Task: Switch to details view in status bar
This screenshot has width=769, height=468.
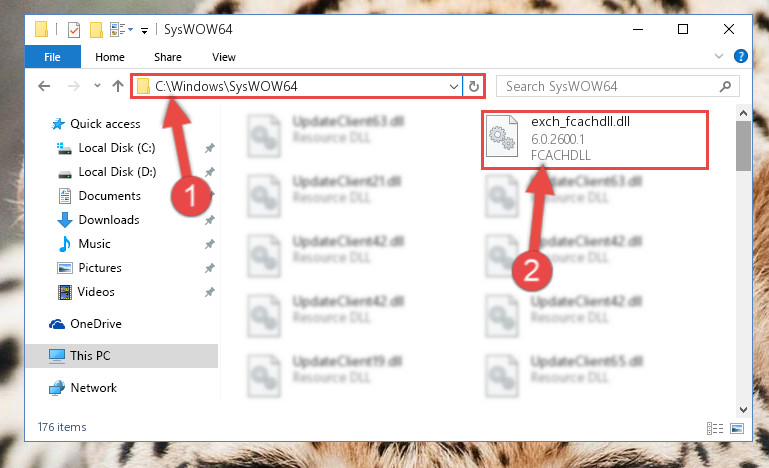Action: (715, 428)
